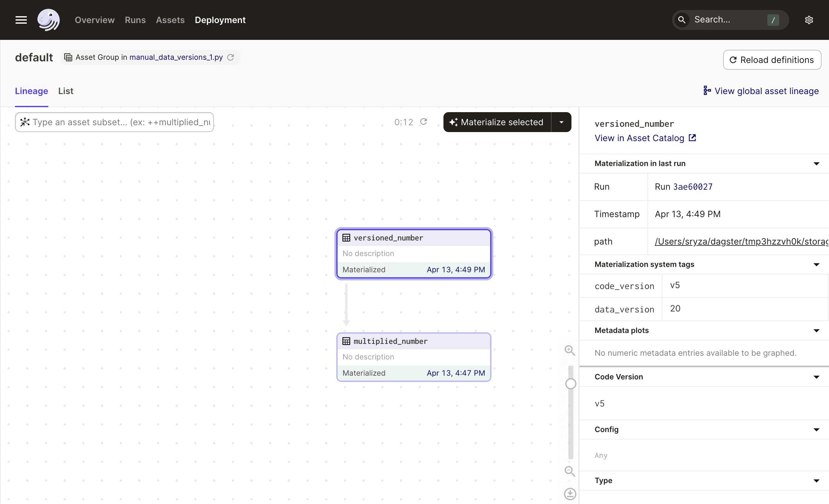Go to the Runs menu

click(x=135, y=20)
